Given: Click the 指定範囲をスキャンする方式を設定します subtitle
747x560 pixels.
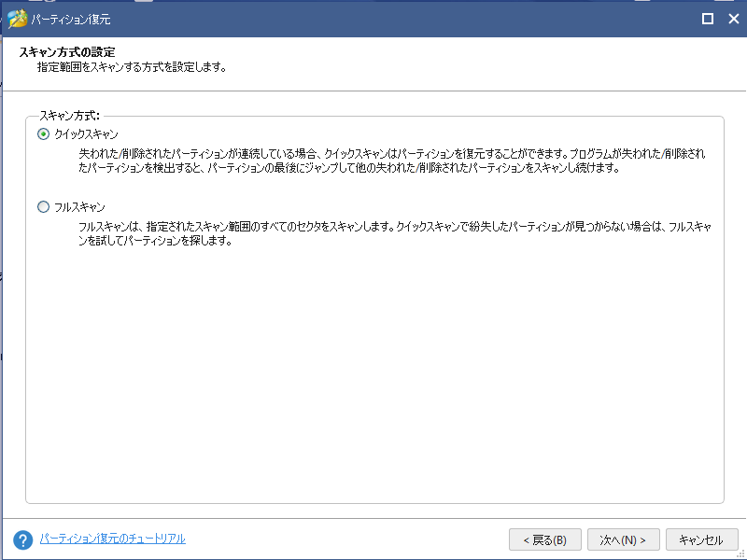Looking at the screenshot, I should pos(132,67).
